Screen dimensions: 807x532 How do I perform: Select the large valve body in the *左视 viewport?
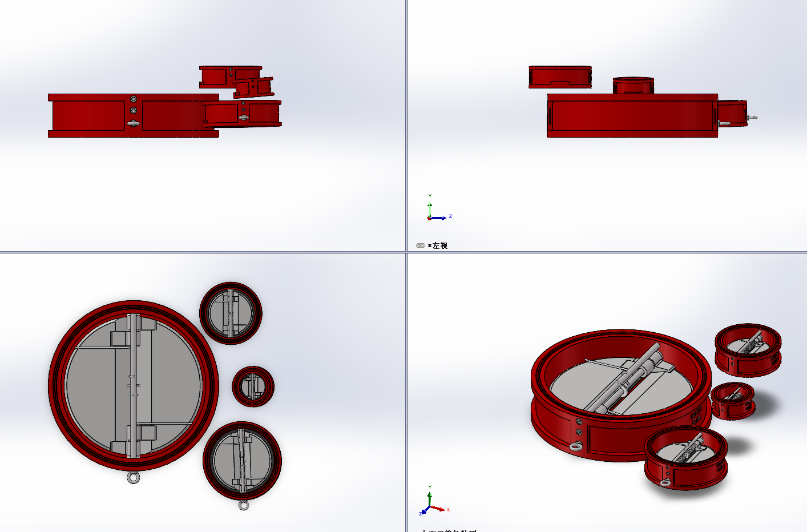pyautogui.click(x=632, y=116)
